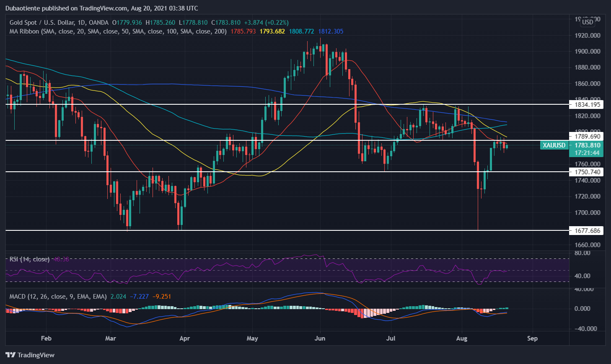Click the 200 SMA value 1812.305
Screen dimensions: 611x364
click(331, 31)
